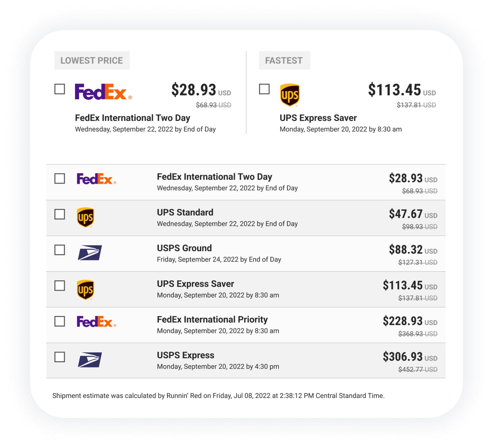Select the USPS Express row checkbox
Screen dimensions: 493x448
[60, 357]
